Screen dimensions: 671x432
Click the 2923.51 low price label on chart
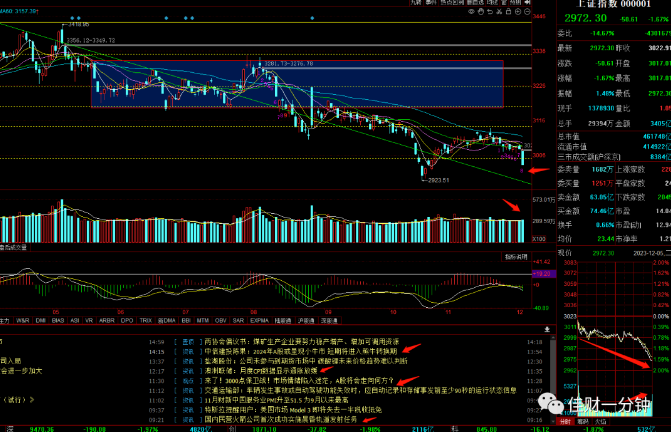(x=438, y=180)
